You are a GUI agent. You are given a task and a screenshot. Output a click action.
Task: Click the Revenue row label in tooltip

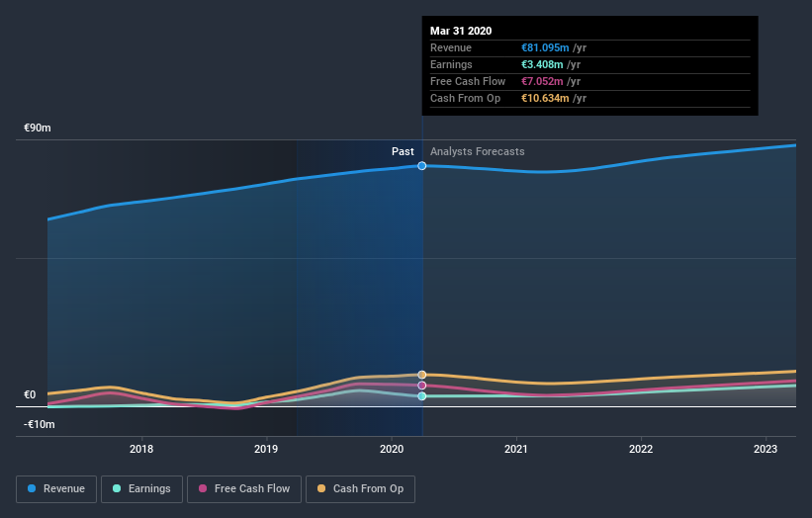pos(451,47)
